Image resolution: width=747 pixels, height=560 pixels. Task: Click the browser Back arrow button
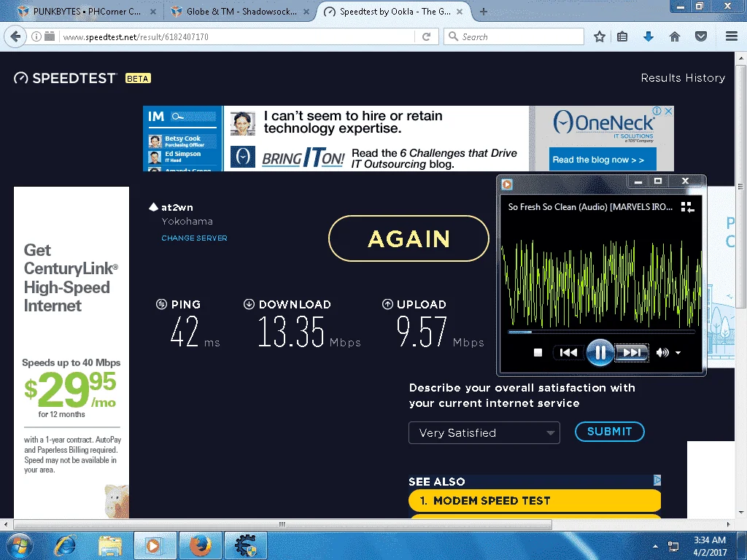click(x=15, y=36)
